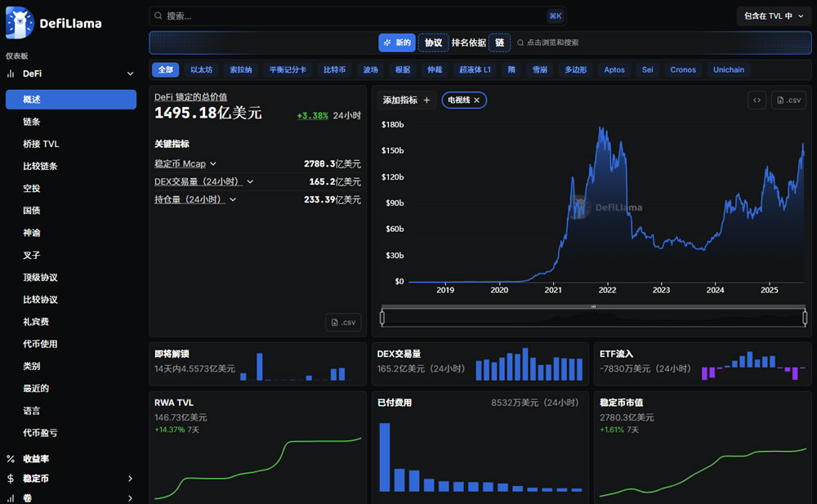
Task: Click the DefiLlama llama logo
Action: [20, 23]
